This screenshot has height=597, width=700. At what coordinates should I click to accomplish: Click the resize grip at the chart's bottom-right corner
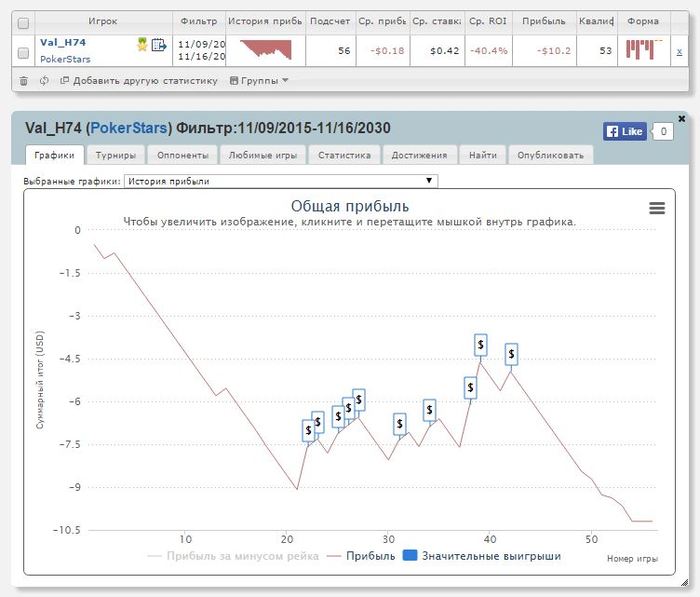click(x=684, y=582)
